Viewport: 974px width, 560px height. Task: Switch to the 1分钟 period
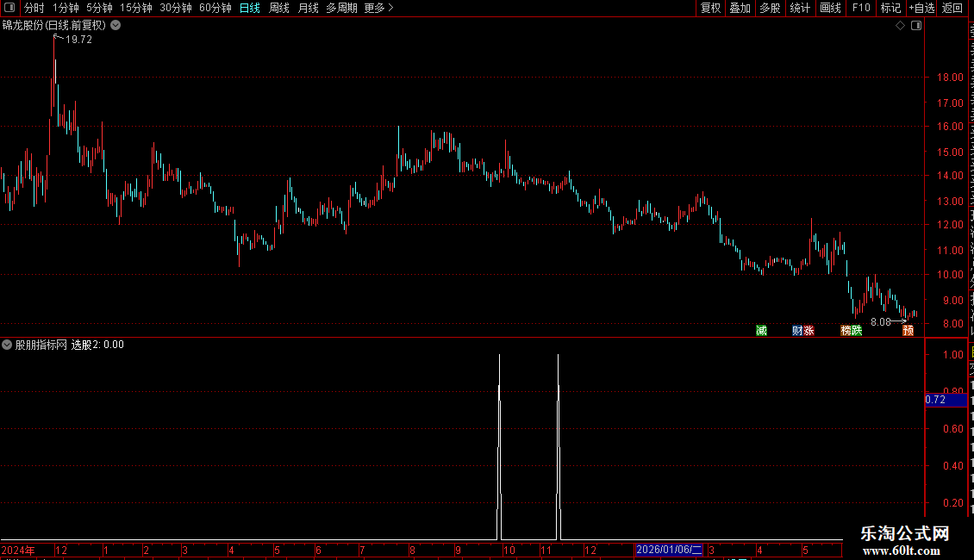[66, 8]
